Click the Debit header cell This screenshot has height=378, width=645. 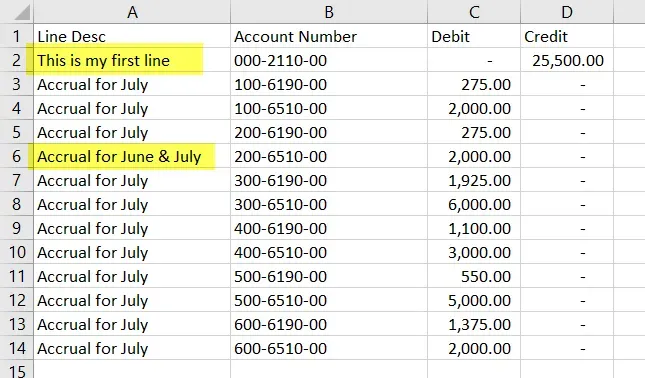(474, 36)
